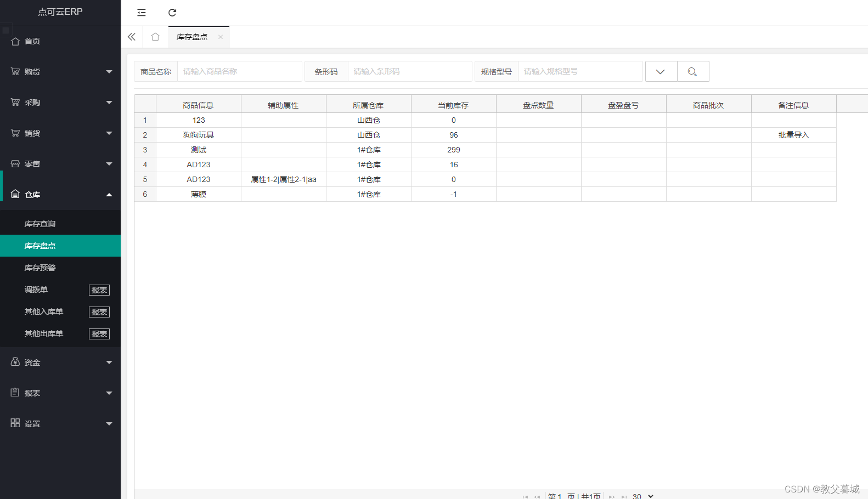The width and height of the screenshot is (868, 499).
Task: Open 其他出库单 submenu item
Action: point(44,333)
